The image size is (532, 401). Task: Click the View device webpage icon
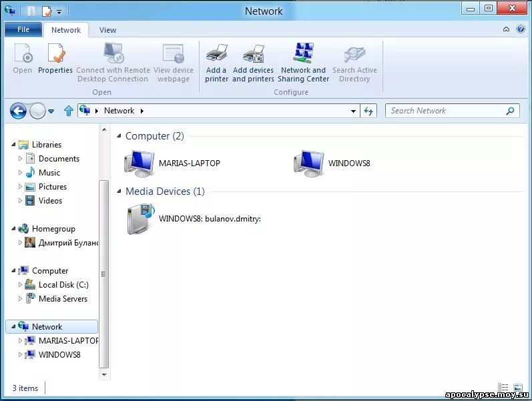coord(174,53)
